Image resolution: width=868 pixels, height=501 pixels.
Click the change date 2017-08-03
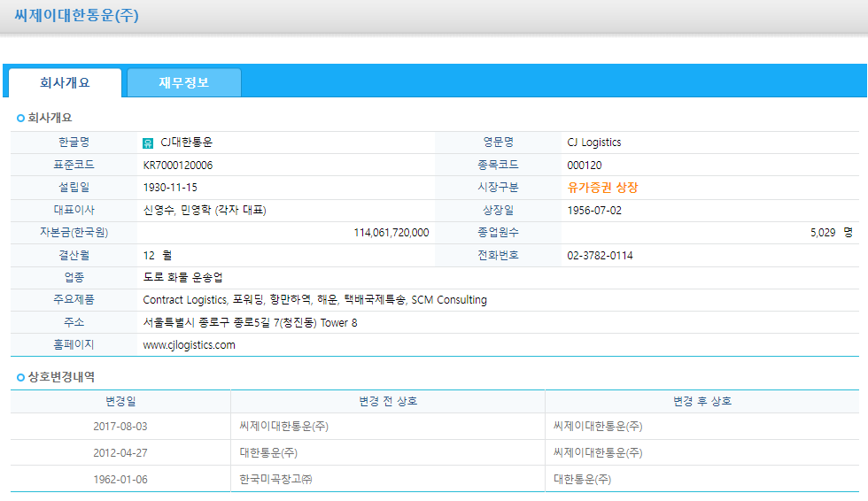(x=120, y=427)
